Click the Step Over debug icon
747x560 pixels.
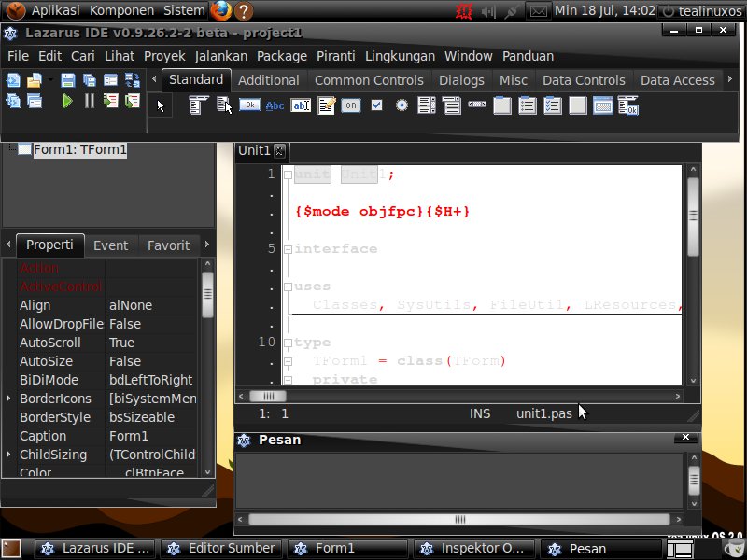pos(133,101)
